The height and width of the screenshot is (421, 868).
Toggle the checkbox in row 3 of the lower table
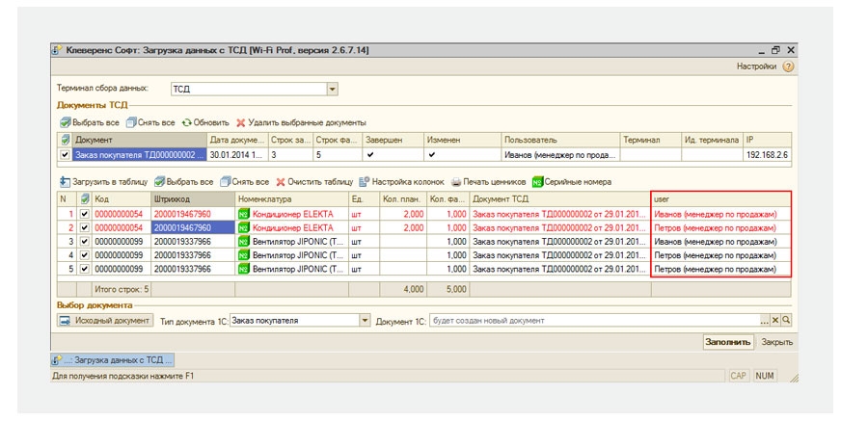coord(84,241)
